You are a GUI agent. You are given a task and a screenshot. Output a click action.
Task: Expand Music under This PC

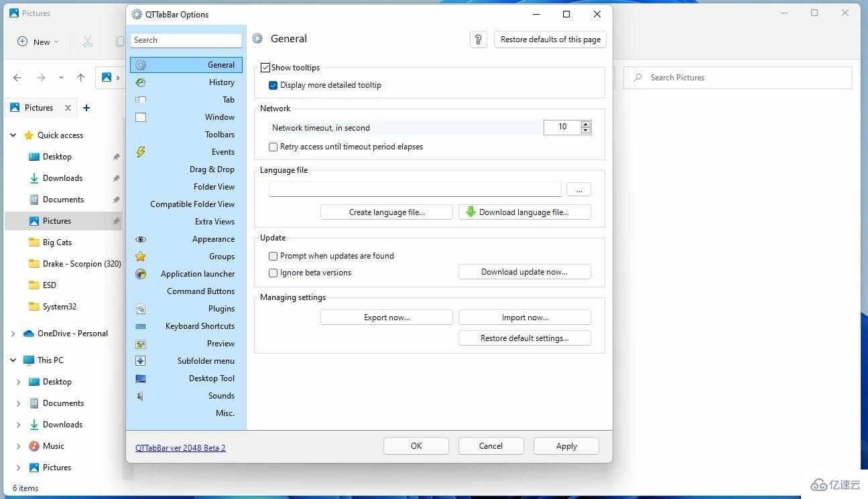coord(18,446)
